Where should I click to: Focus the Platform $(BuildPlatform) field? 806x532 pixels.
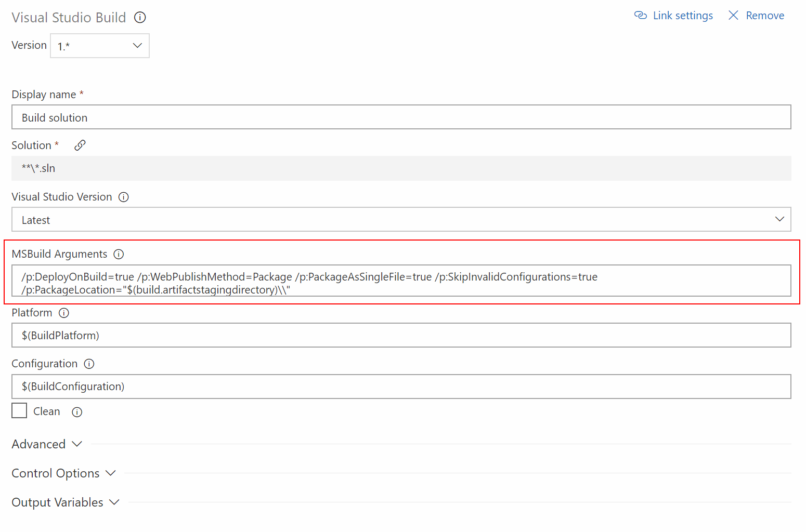pos(401,335)
